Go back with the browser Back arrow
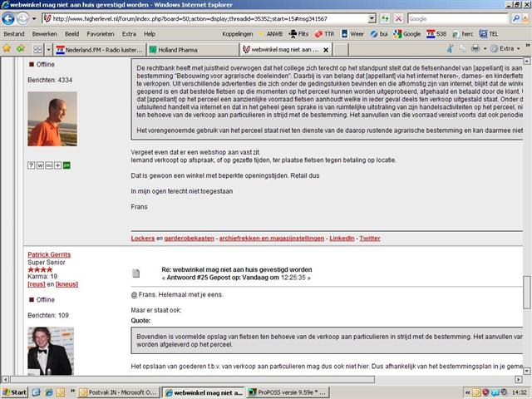 8,18
